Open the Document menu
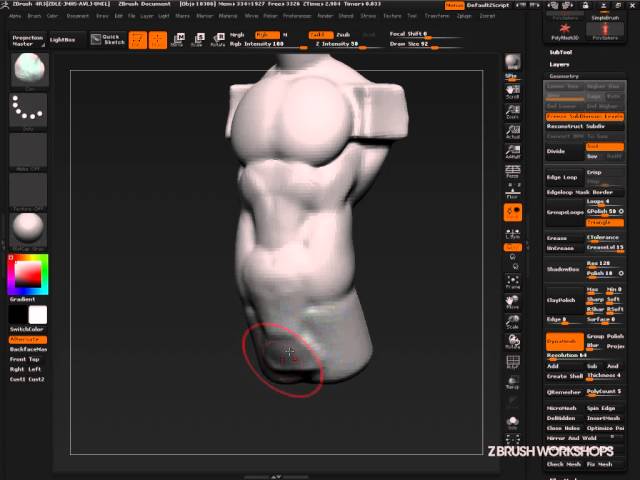Image resolution: width=640 pixels, height=480 pixels. (78, 16)
